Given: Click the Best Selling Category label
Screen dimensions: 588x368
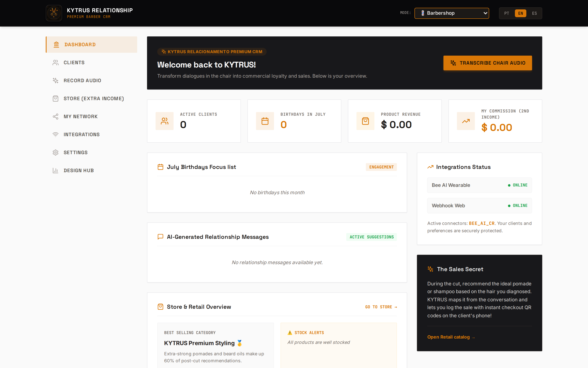Looking at the screenshot, I should [190, 333].
